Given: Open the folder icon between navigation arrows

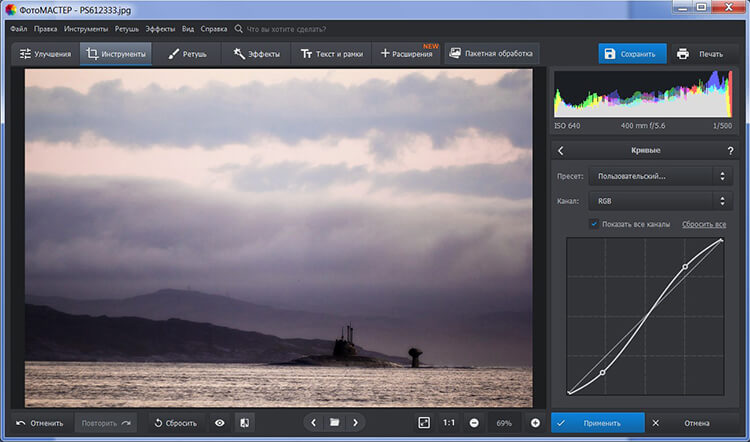Looking at the screenshot, I should pyautogui.click(x=334, y=423).
